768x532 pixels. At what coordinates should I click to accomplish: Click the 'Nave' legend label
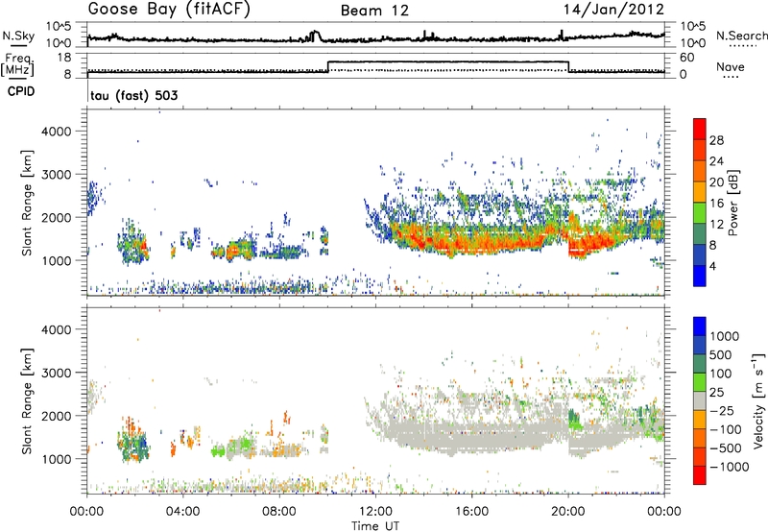click(x=731, y=67)
